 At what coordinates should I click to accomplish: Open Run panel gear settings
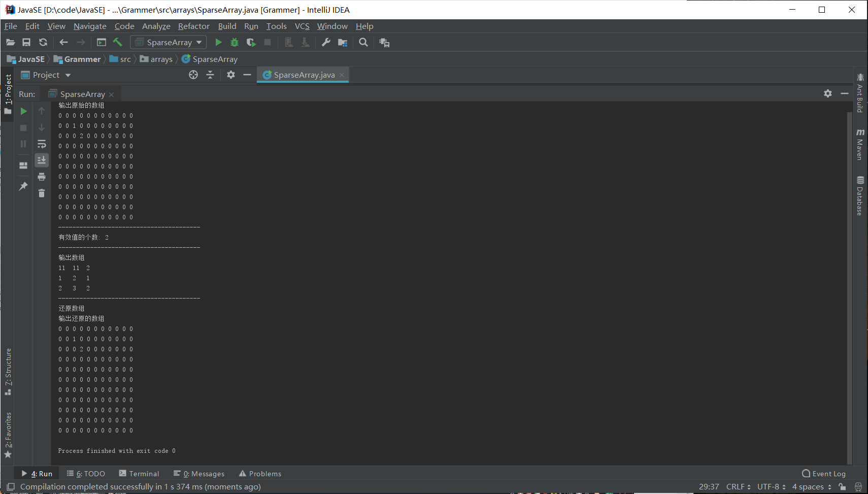pos(828,93)
